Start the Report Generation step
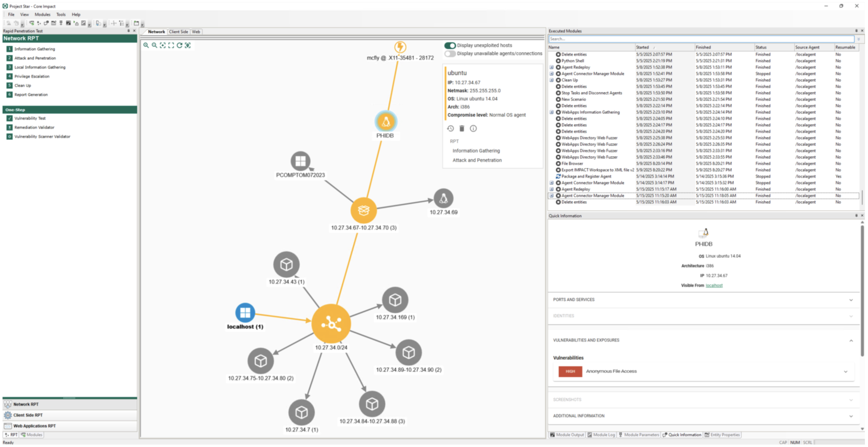The height and width of the screenshot is (447, 868). [x=31, y=95]
